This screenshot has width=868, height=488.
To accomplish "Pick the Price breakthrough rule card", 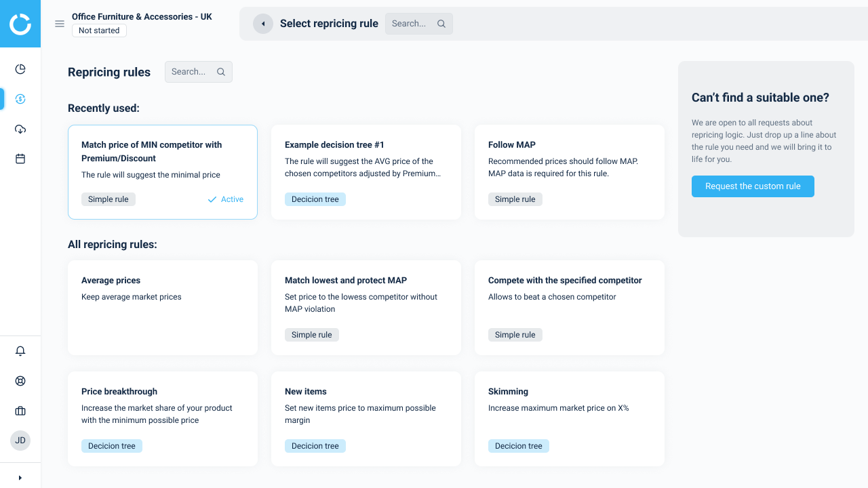I will [x=163, y=419].
